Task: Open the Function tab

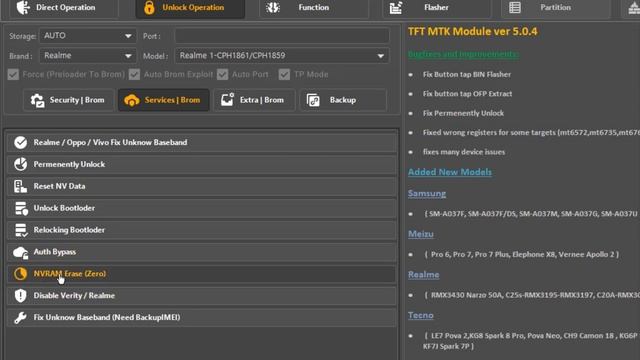Action: coord(313,8)
